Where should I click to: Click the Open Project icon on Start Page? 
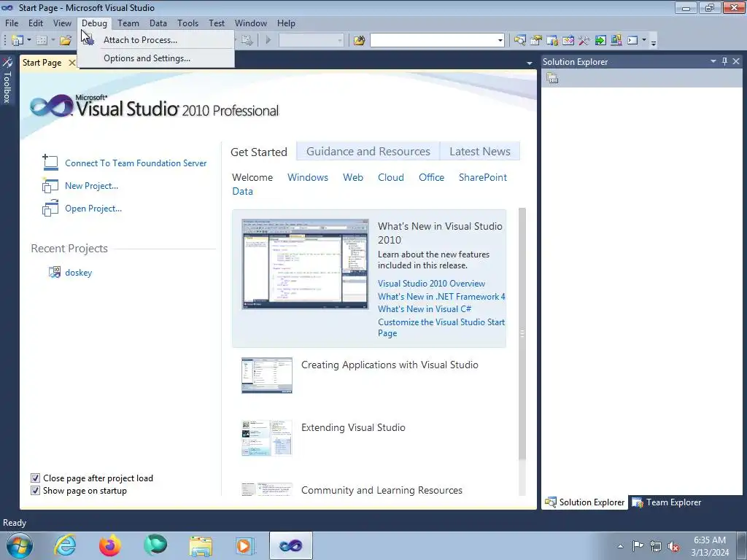(50, 208)
